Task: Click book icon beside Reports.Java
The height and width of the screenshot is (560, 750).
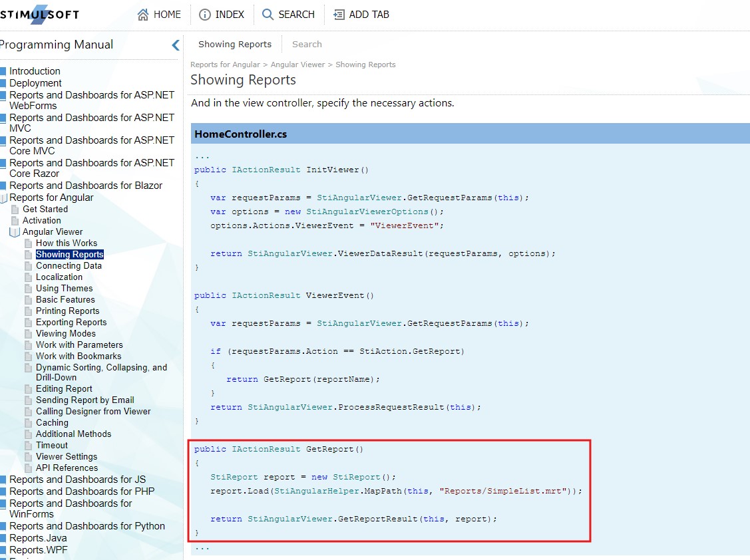Action: (x=3, y=538)
